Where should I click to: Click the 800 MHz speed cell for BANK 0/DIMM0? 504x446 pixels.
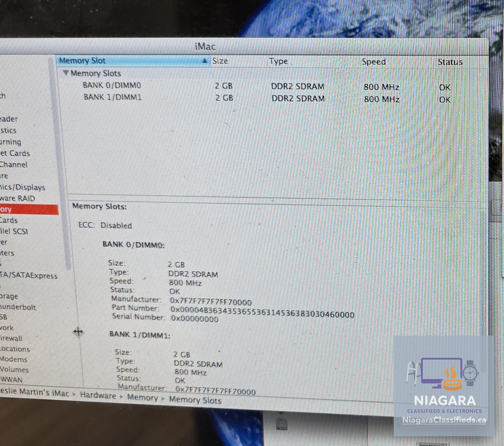[x=381, y=87]
